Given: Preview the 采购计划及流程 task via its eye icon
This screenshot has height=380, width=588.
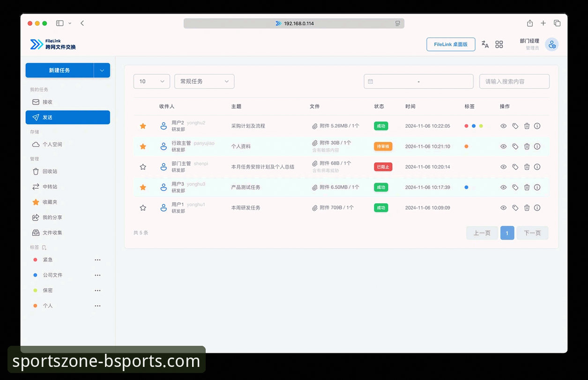Looking at the screenshot, I should (503, 126).
